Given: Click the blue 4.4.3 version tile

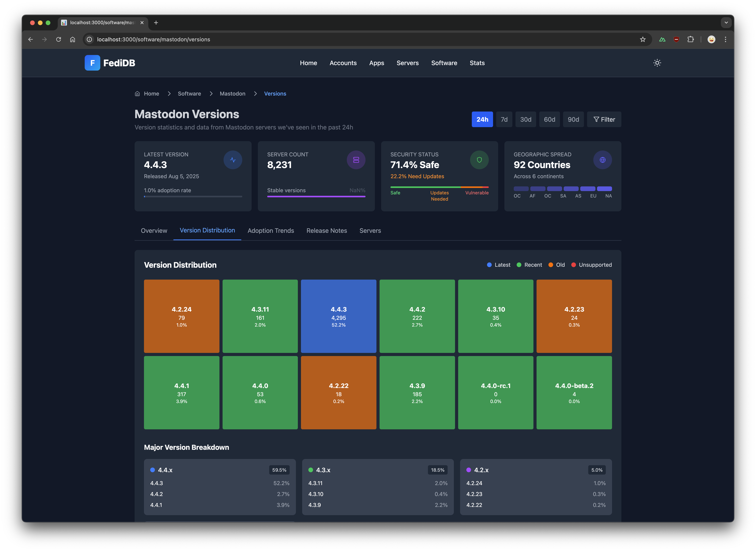Looking at the screenshot, I should (338, 316).
